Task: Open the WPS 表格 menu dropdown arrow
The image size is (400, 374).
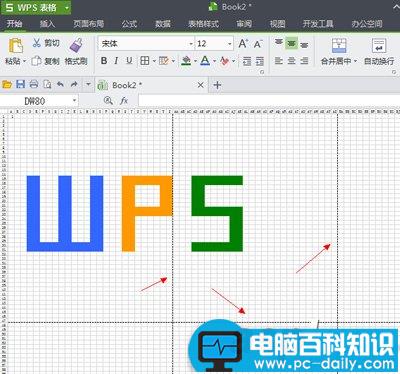Action: pos(67,7)
